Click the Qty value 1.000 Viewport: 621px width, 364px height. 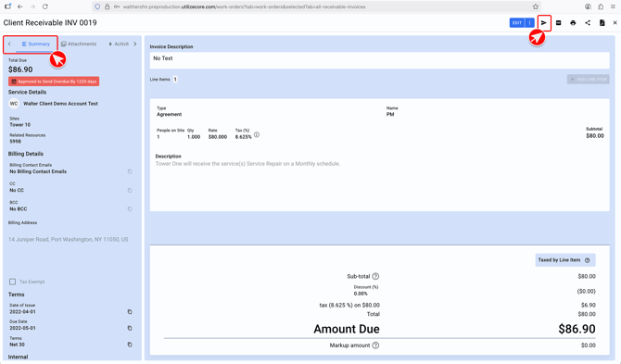click(x=194, y=137)
